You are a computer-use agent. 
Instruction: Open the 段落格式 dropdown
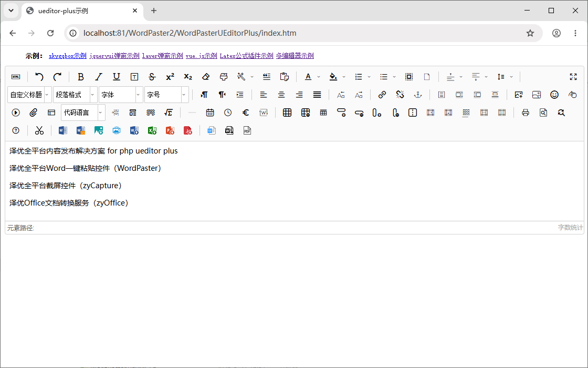[75, 95]
